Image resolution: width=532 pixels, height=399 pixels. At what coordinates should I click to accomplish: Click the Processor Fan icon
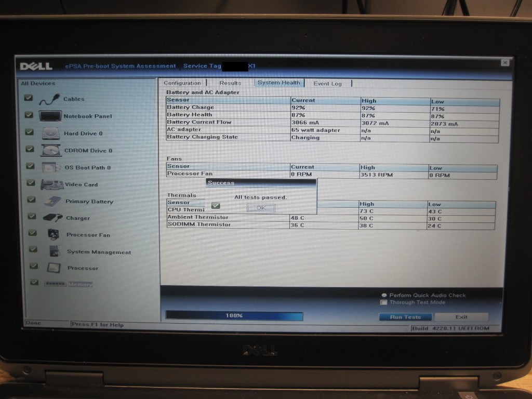(x=54, y=234)
